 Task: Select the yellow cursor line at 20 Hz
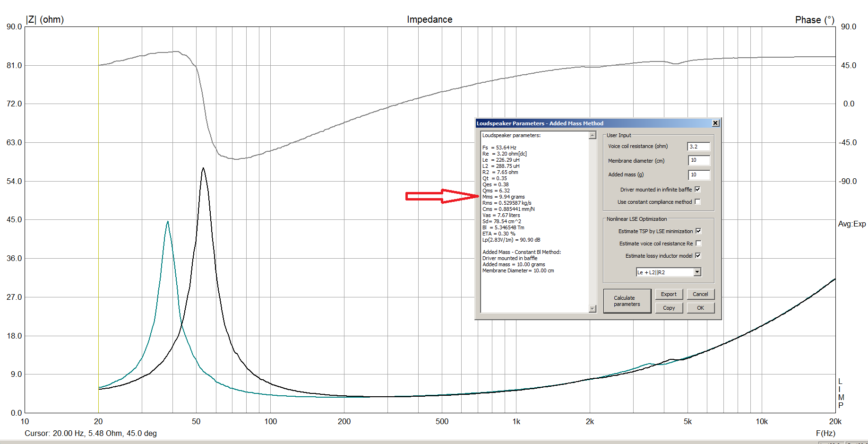tap(98, 219)
